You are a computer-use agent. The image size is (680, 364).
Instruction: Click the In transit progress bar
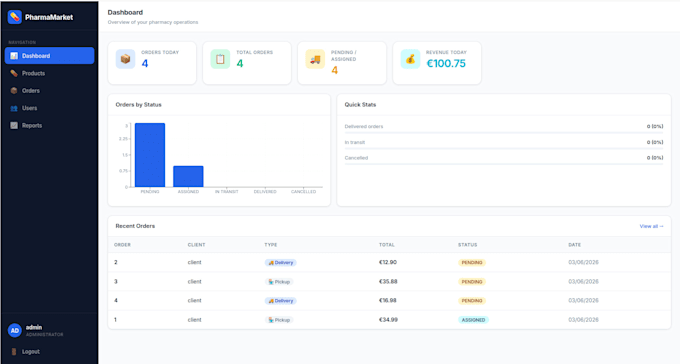(504, 148)
